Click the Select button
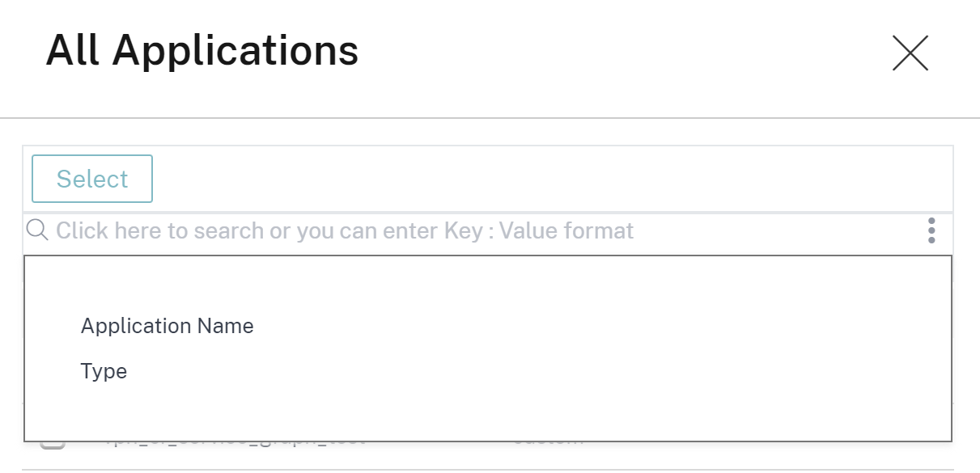980x473 pixels. click(x=92, y=179)
